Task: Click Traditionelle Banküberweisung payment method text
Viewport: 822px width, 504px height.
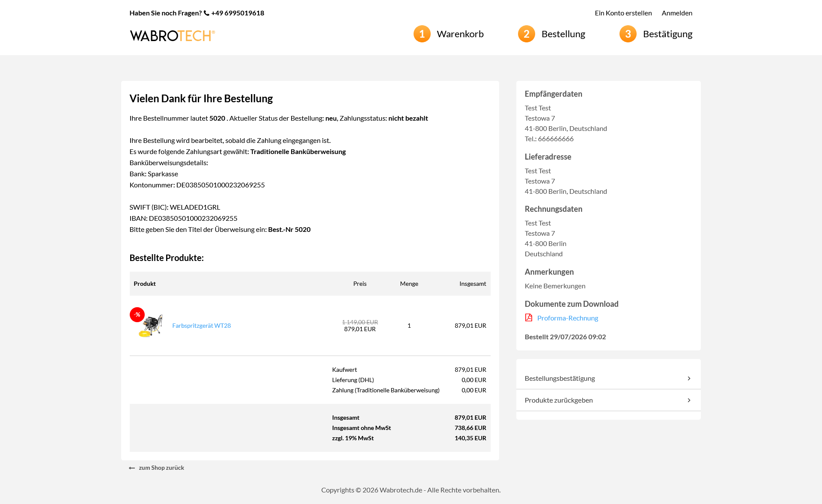Action: (298, 151)
